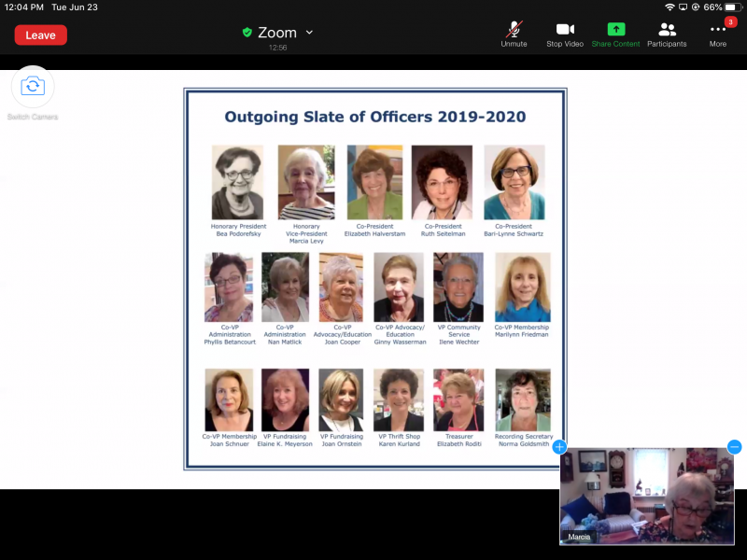Image resolution: width=747 pixels, height=560 pixels.
Task: Click the 12:04 PM clock text
Action: [x=24, y=7]
